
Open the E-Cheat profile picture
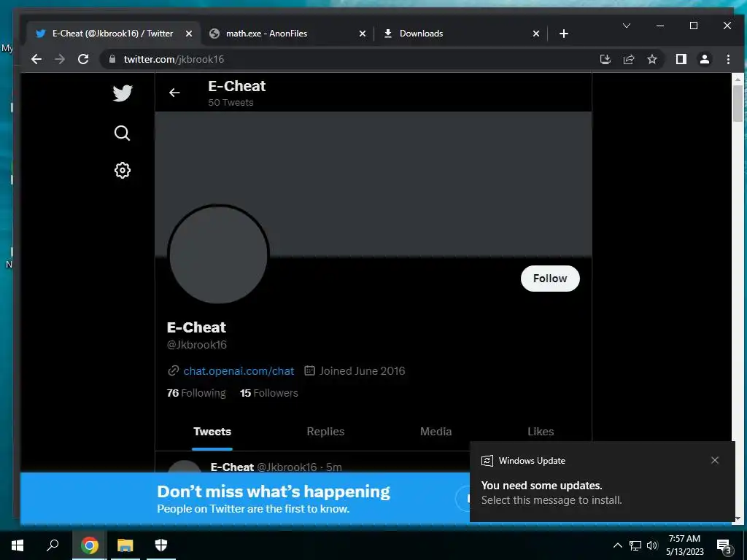(218, 254)
